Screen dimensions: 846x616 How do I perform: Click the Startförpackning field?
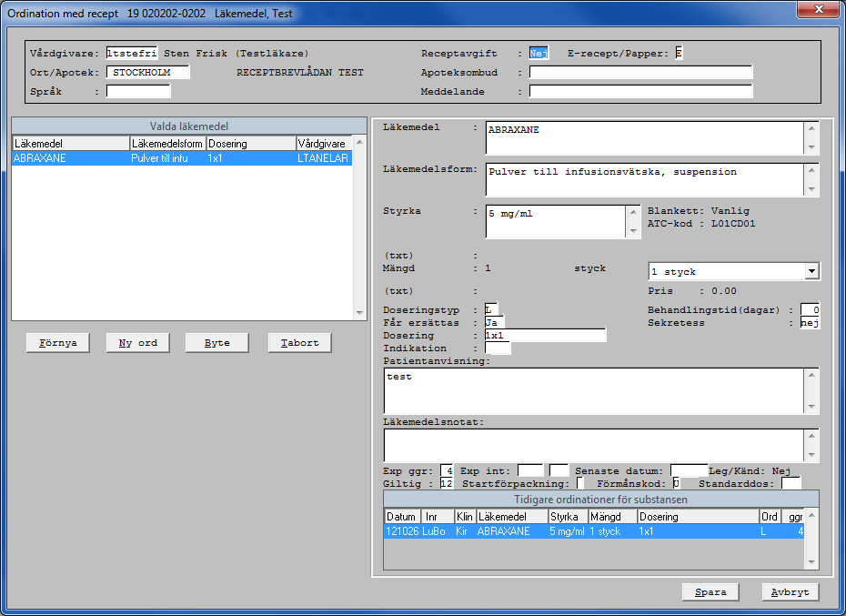point(580,484)
